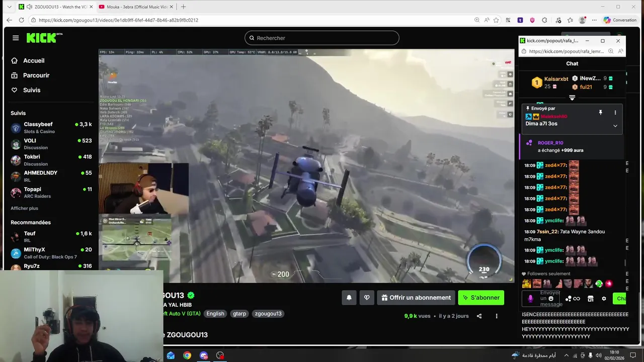
Task: Click leaderboard user Kaisarxbt
Action: pos(556,79)
